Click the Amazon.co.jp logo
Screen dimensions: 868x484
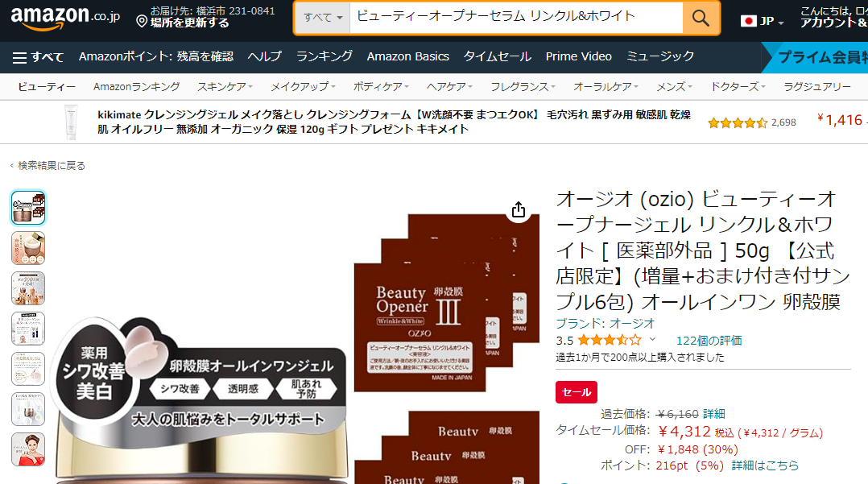pos(65,19)
